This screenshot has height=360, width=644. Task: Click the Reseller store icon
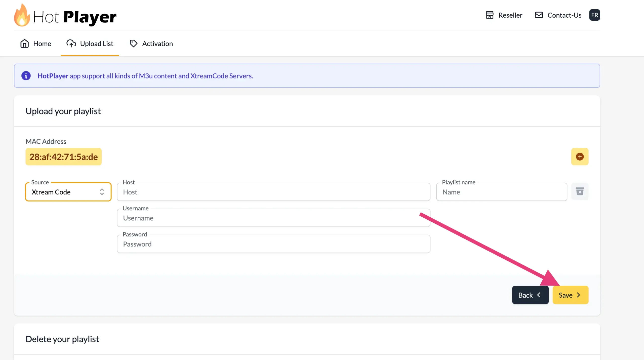(x=489, y=15)
